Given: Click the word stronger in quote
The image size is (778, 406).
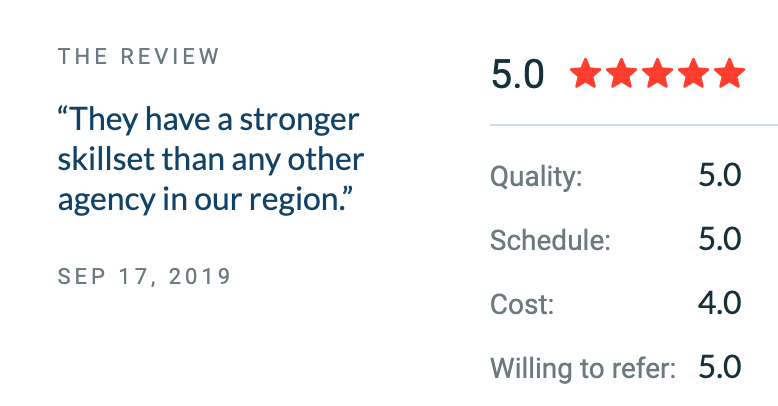Looking at the screenshot, I should coord(299,121).
